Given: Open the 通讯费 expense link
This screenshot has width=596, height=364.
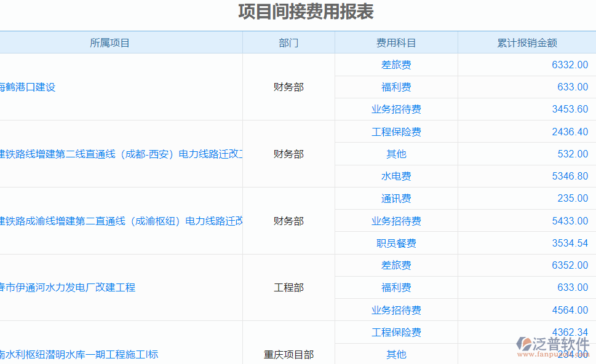Looking at the screenshot, I should coord(397,198).
